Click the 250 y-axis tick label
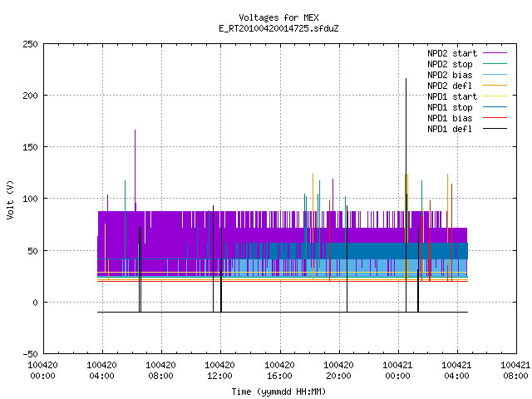This screenshot has height=399, width=532. (x=30, y=44)
